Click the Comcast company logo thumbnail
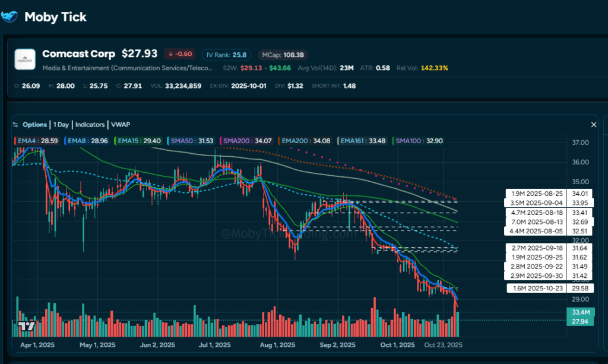Screen dimensions: 608x364 tap(26, 60)
